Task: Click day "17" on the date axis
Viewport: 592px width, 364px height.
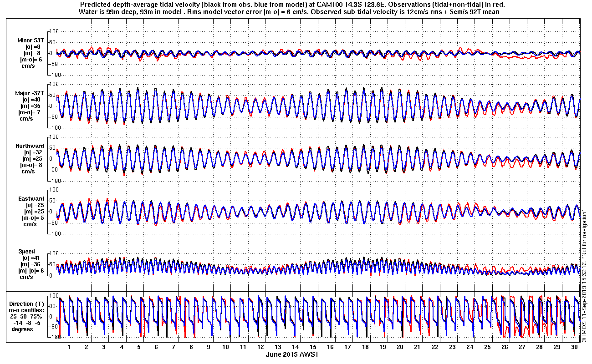Action: [x=348, y=347]
